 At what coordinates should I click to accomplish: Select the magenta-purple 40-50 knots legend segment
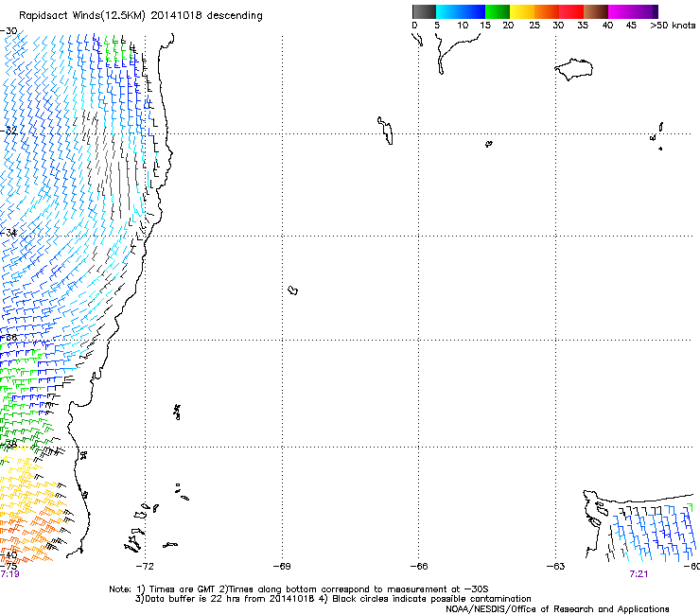tap(633, 11)
